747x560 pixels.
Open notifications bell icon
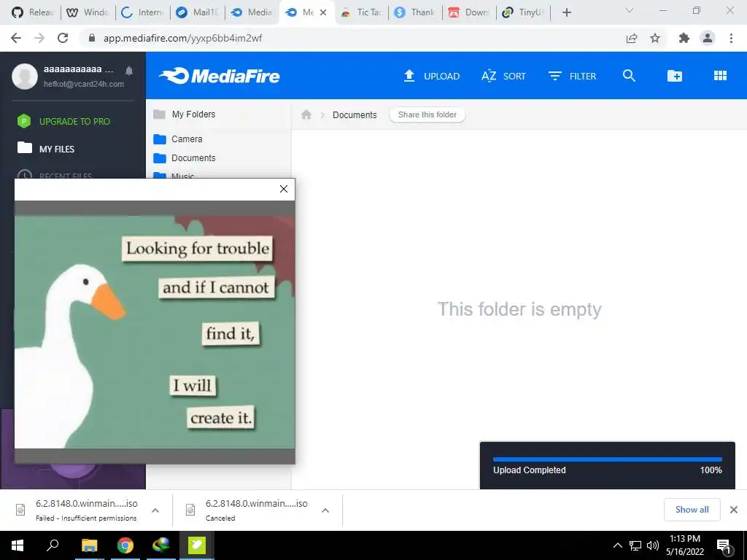coord(128,71)
